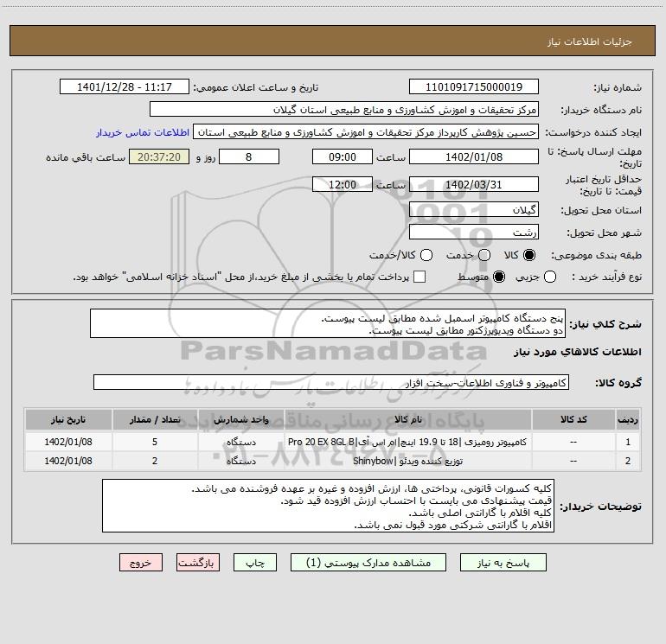Click the buyer organization name field
This screenshot has height=644, width=666.
[x=344, y=110]
